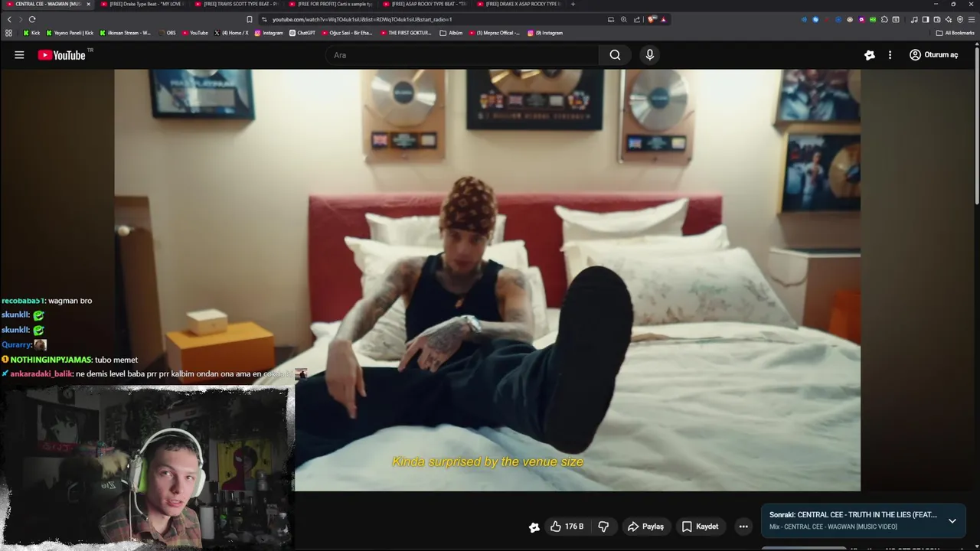The width and height of the screenshot is (980, 551).
Task: Click the Brave Rewards triangle icon
Action: [x=663, y=19]
